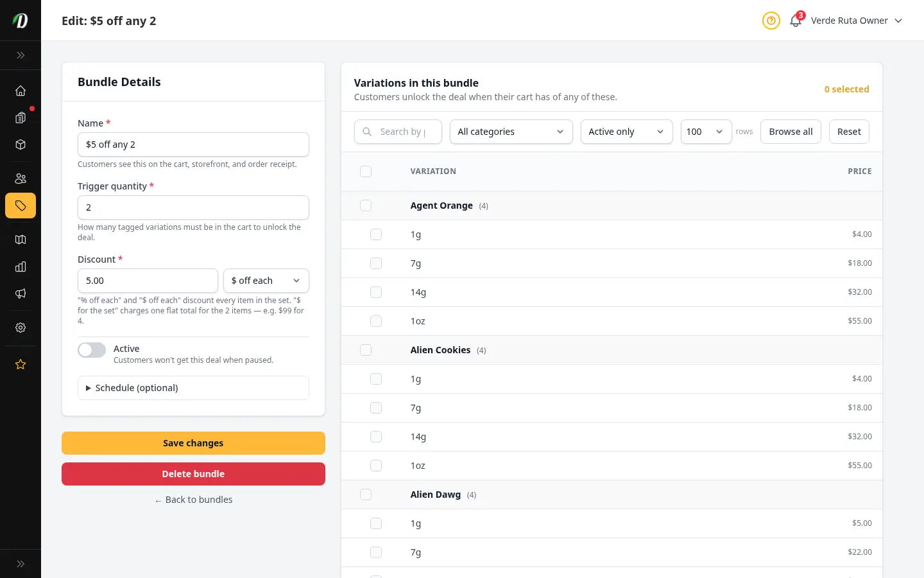This screenshot has height=578, width=924.
Task: Click the bundle Name input field
Action: [x=193, y=144]
